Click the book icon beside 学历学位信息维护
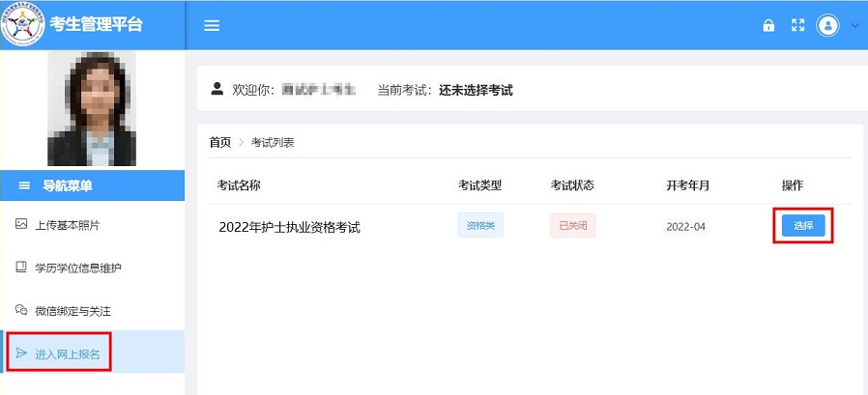Viewport: 868px width, 395px height. (x=21, y=268)
